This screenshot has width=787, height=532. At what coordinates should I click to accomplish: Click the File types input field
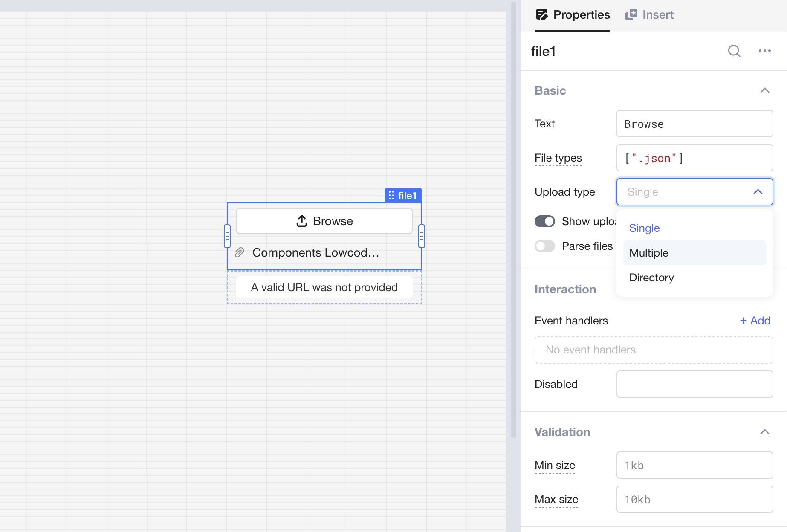pos(694,158)
